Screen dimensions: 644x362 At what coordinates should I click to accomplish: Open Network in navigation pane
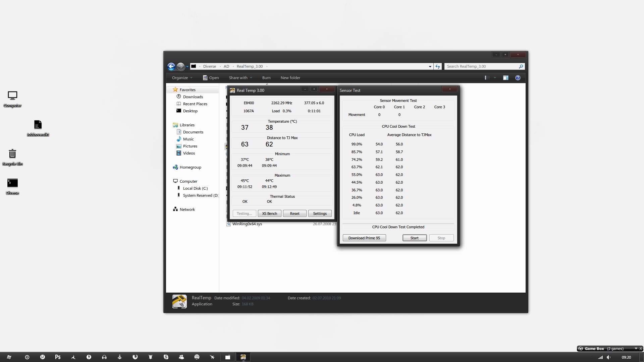coord(187,209)
